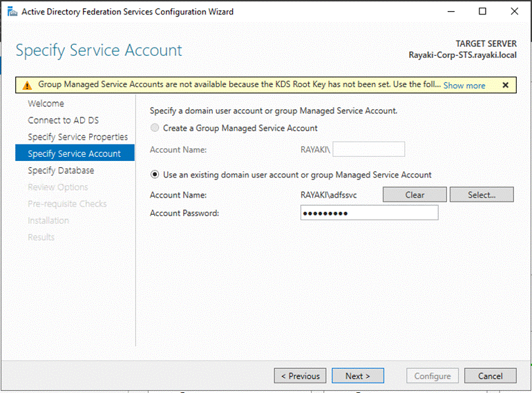Select Use an existing domain user account option
The width and height of the screenshot is (532, 393).
(155, 175)
